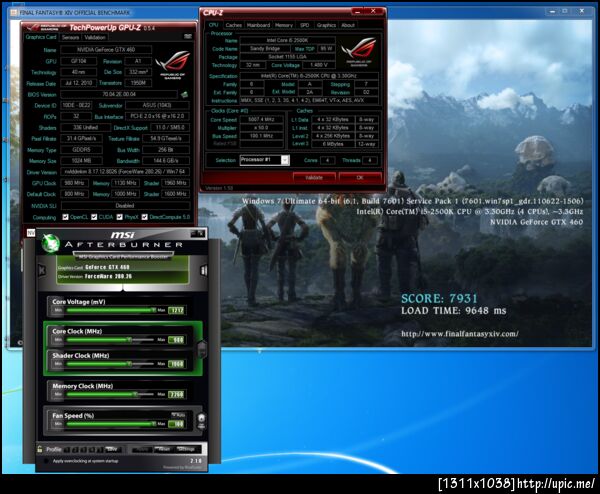
Task: Click the finalfantasyxiv.com URL in benchmark
Action: 460,334
